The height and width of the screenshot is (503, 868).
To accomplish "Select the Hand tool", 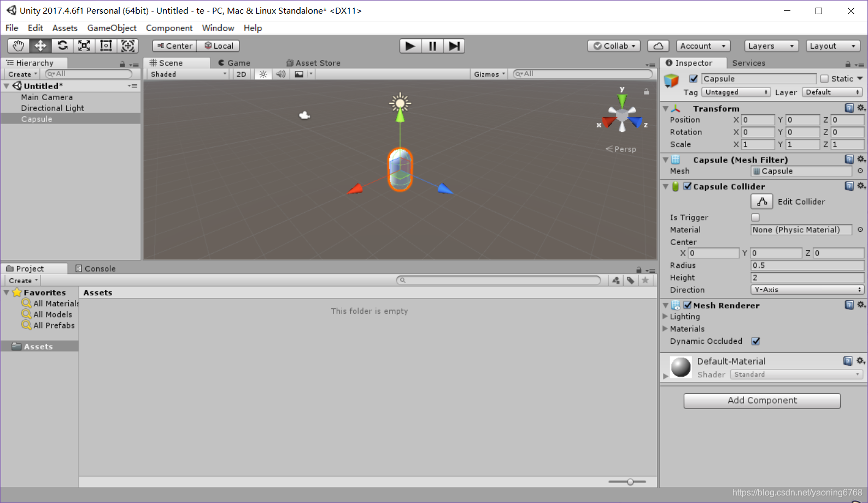I will pos(19,46).
